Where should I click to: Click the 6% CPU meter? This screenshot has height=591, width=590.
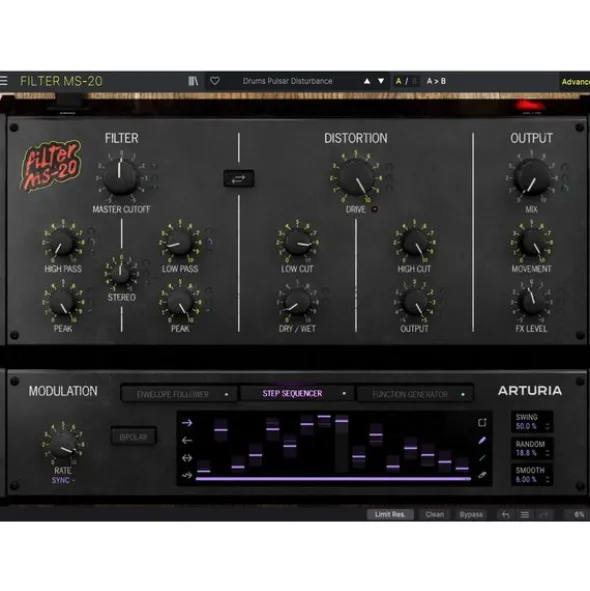579,514
